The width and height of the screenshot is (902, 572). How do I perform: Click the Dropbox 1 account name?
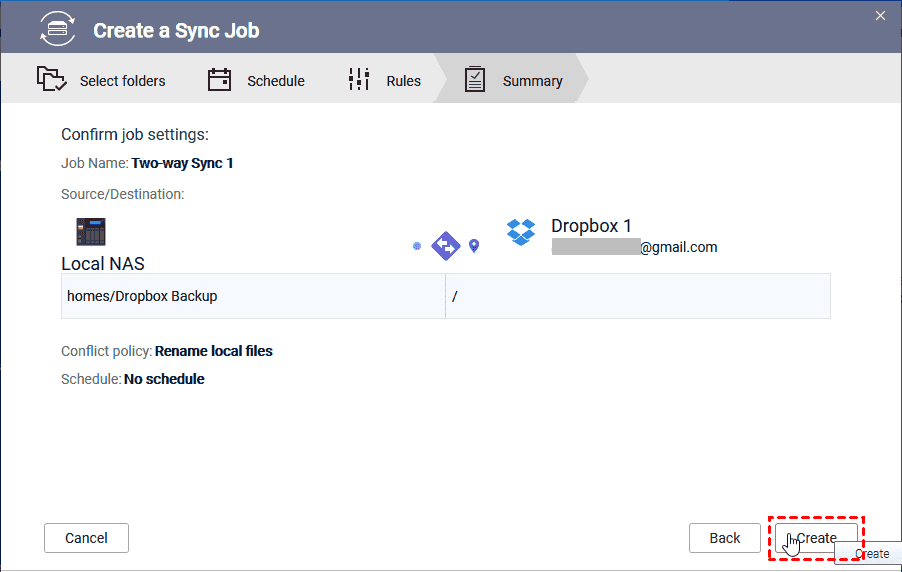tap(591, 226)
